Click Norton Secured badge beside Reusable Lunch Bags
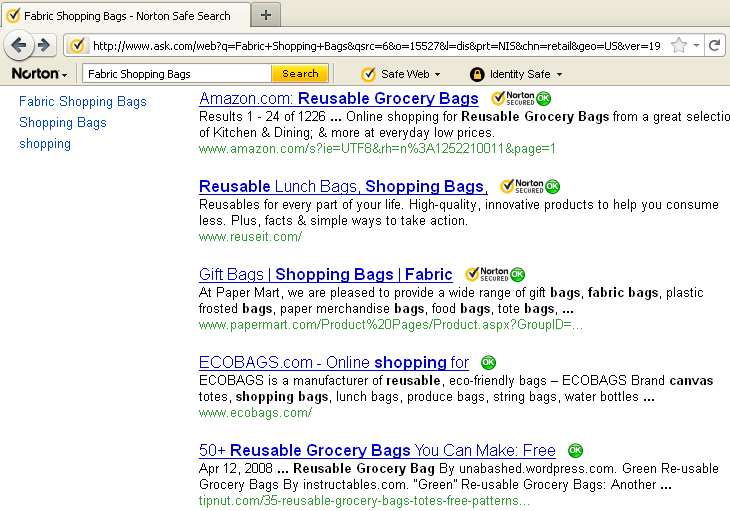 tap(521, 186)
